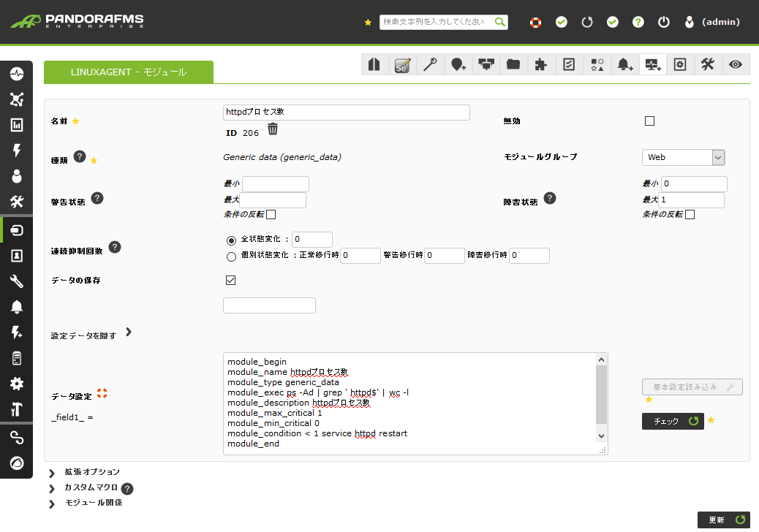Open the lifebuoy support icon in header
Screen dimensions: 759x532
coord(535,22)
